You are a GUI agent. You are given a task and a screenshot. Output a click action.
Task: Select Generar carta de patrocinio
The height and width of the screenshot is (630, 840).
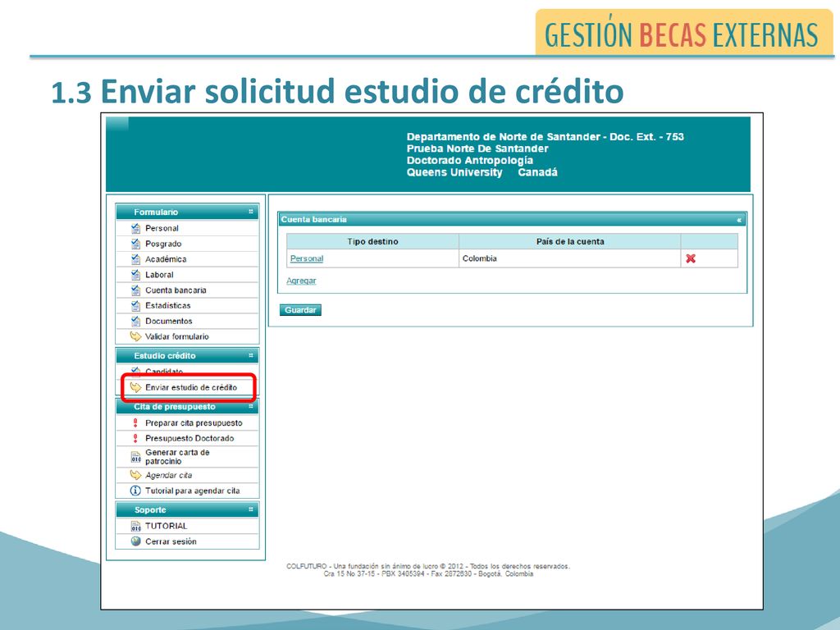point(177,457)
